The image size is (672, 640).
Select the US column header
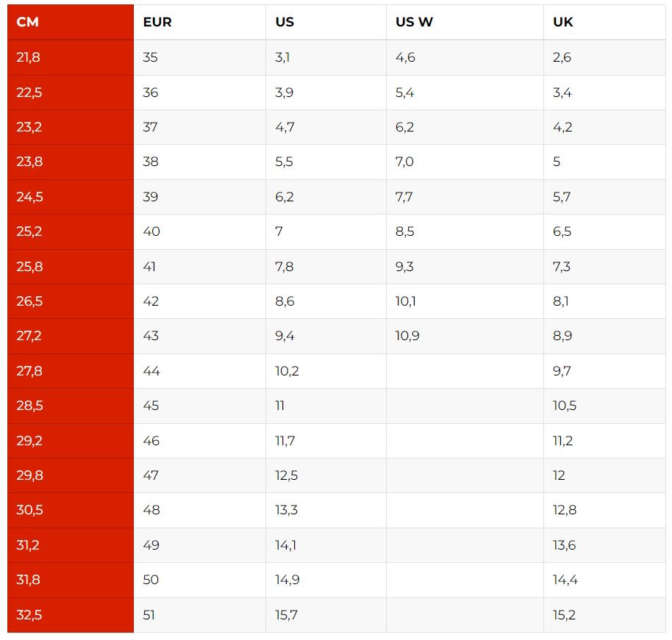coord(326,22)
